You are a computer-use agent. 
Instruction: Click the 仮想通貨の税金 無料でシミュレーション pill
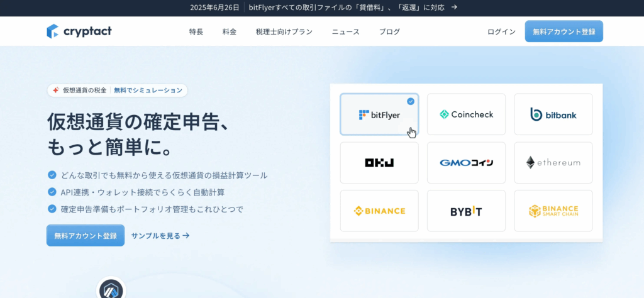coord(117,91)
